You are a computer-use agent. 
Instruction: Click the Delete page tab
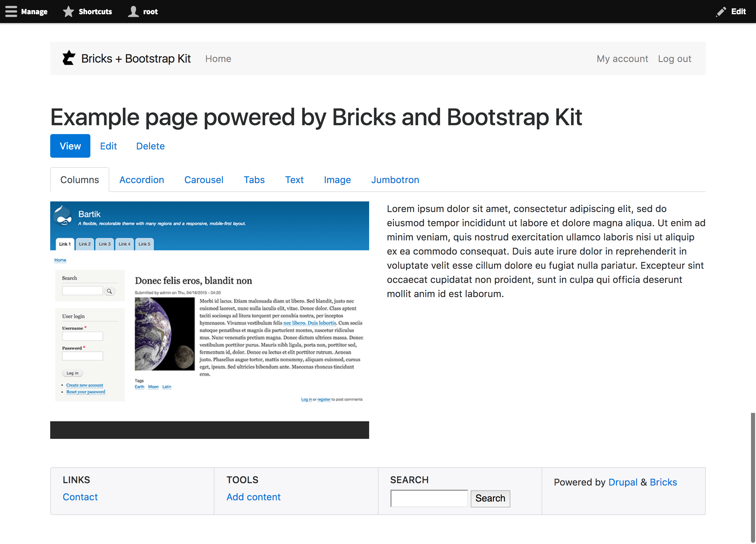coord(150,146)
